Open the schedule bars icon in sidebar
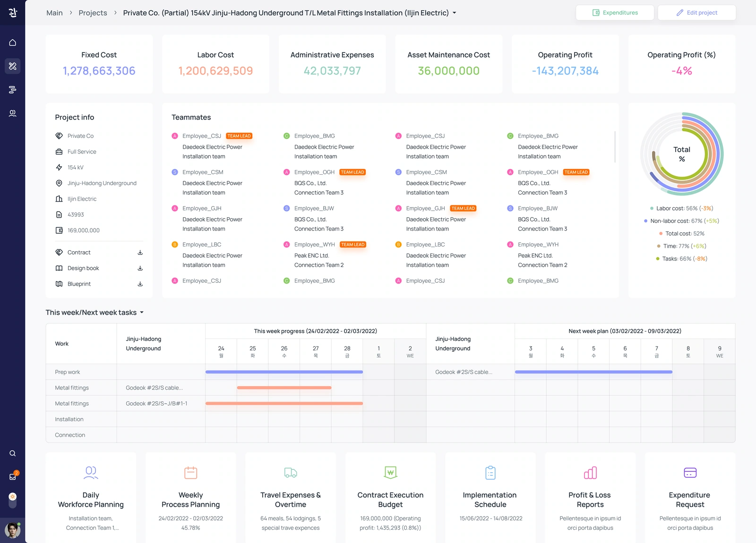 13,90
